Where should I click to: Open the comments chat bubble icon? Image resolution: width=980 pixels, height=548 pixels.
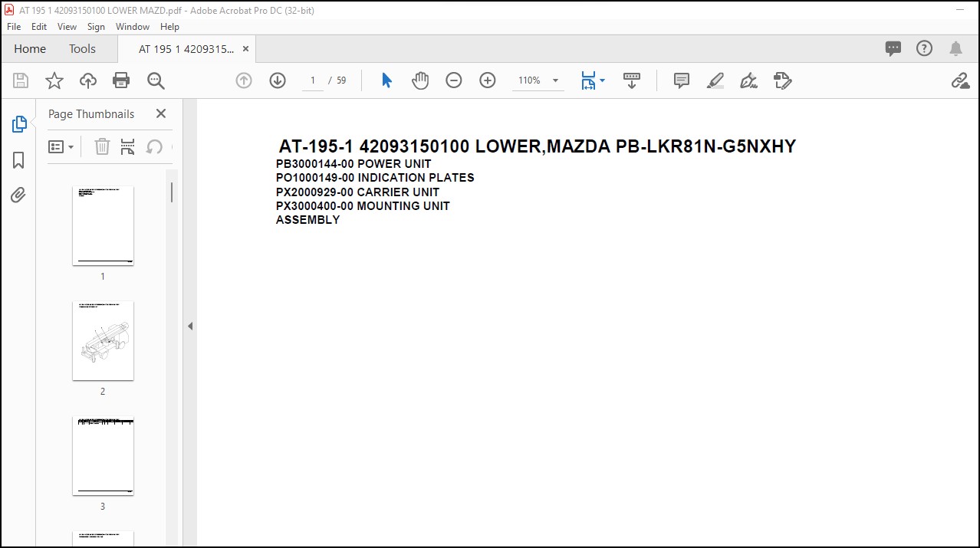click(x=893, y=49)
